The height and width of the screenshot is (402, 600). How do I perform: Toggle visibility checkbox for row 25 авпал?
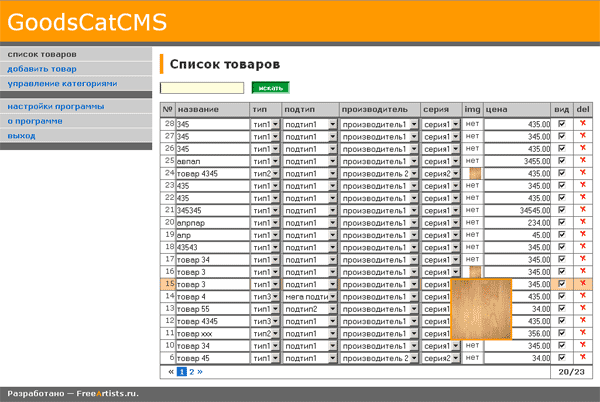[x=562, y=161]
